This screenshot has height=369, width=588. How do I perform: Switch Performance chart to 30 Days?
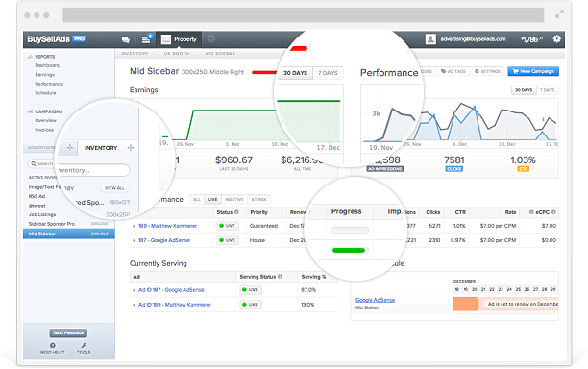point(524,90)
